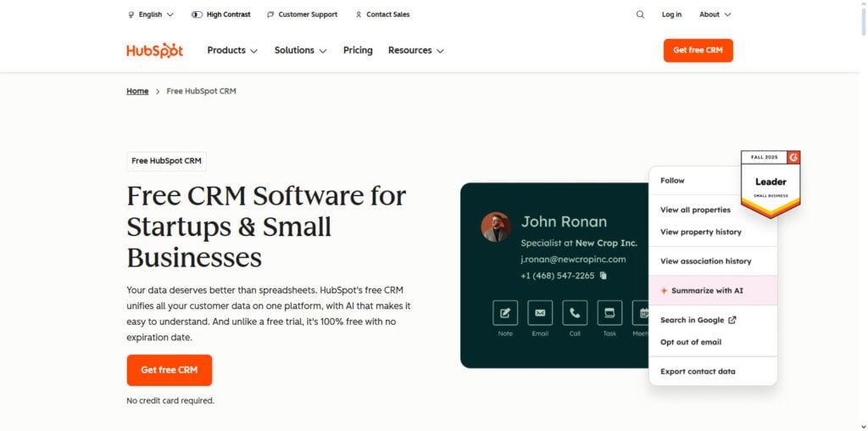This screenshot has height=431, width=868.
Task: Click the globe icon beside English
Action: coord(131,15)
